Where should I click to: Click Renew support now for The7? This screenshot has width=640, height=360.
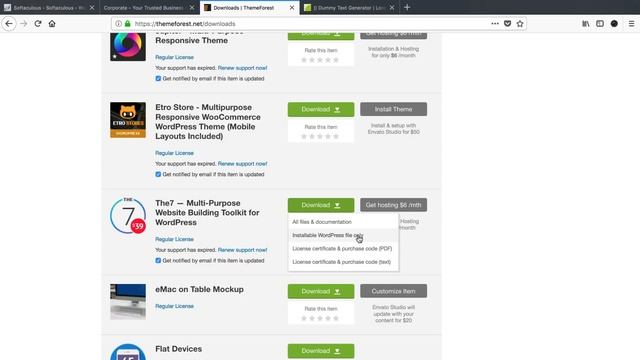(242, 250)
